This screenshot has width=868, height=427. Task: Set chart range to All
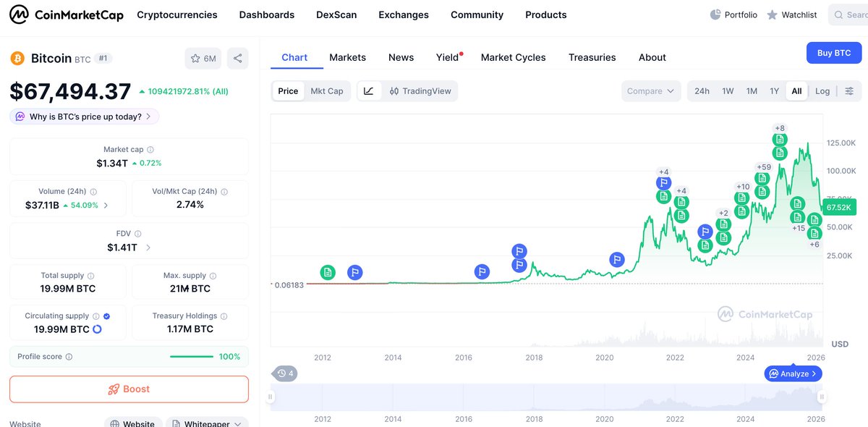(x=796, y=91)
